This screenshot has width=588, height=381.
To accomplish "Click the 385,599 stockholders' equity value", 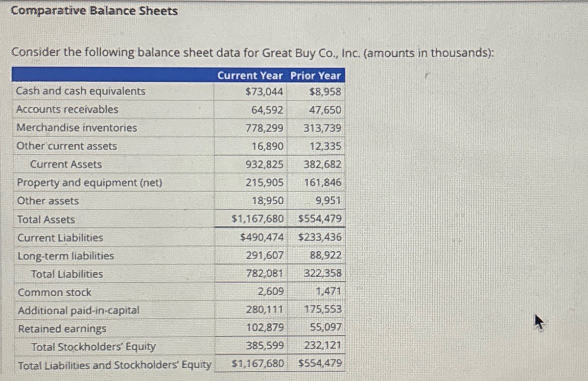I will [265, 346].
